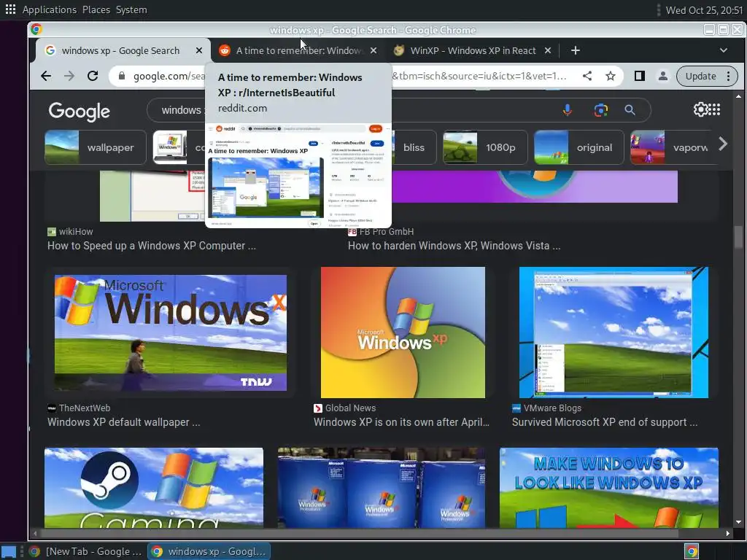
Task: Open Windows XP default wallpaper link
Action: (x=124, y=422)
